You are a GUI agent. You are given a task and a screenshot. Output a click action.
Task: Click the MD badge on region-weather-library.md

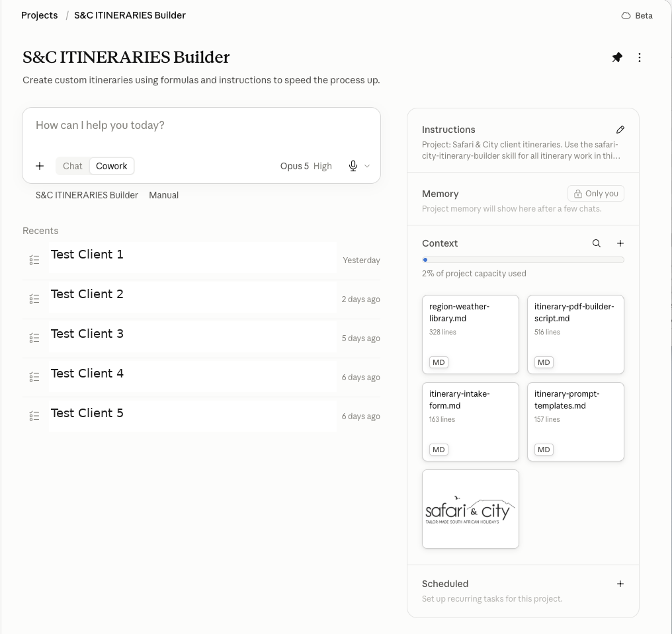click(x=439, y=362)
